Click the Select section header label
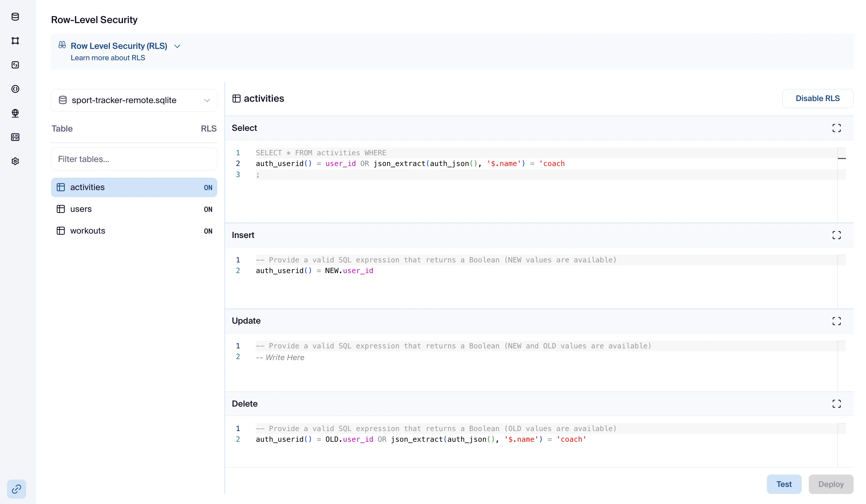 (244, 128)
